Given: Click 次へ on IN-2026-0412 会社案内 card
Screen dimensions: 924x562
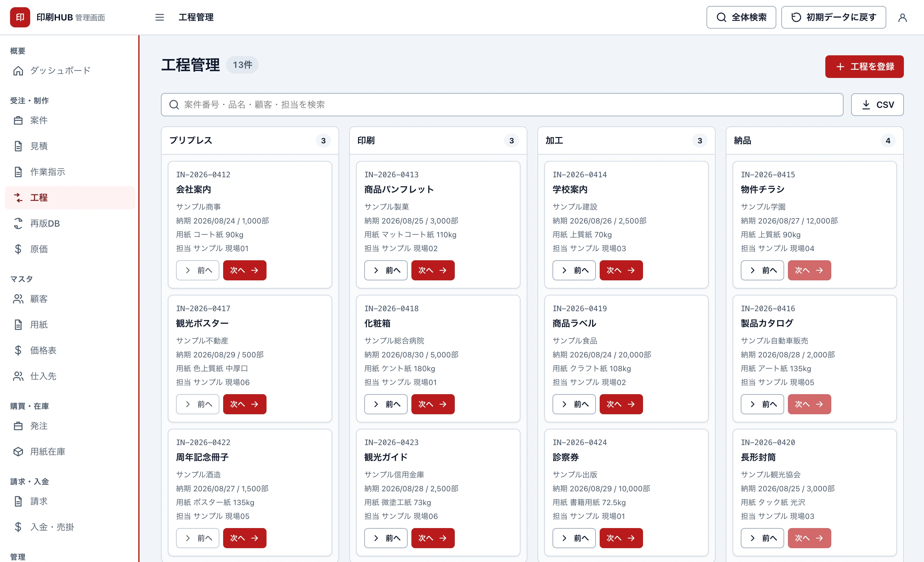Looking at the screenshot, I should pyautogui.click(x=245, y=270).
